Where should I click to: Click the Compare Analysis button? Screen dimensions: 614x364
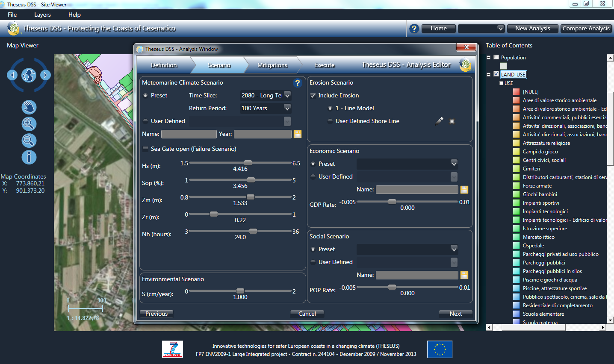[x=586, y=29]
